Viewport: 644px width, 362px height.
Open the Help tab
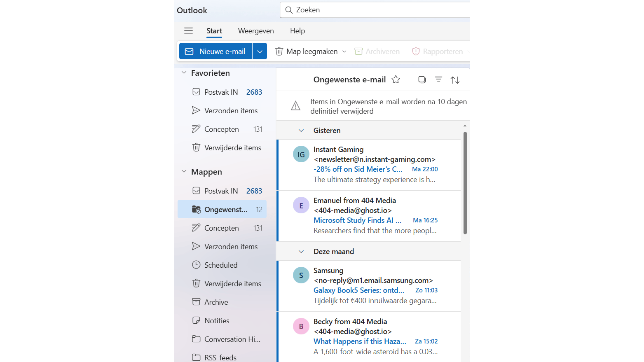297,31
